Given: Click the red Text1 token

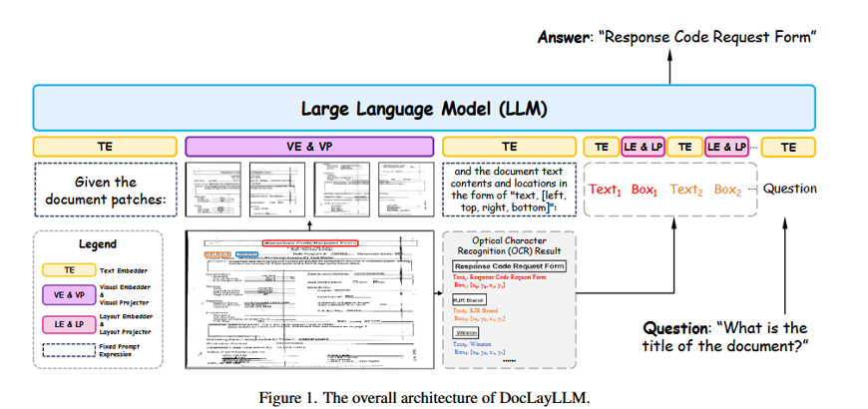Looking at the screenshot, I should [x=606, y=189].
